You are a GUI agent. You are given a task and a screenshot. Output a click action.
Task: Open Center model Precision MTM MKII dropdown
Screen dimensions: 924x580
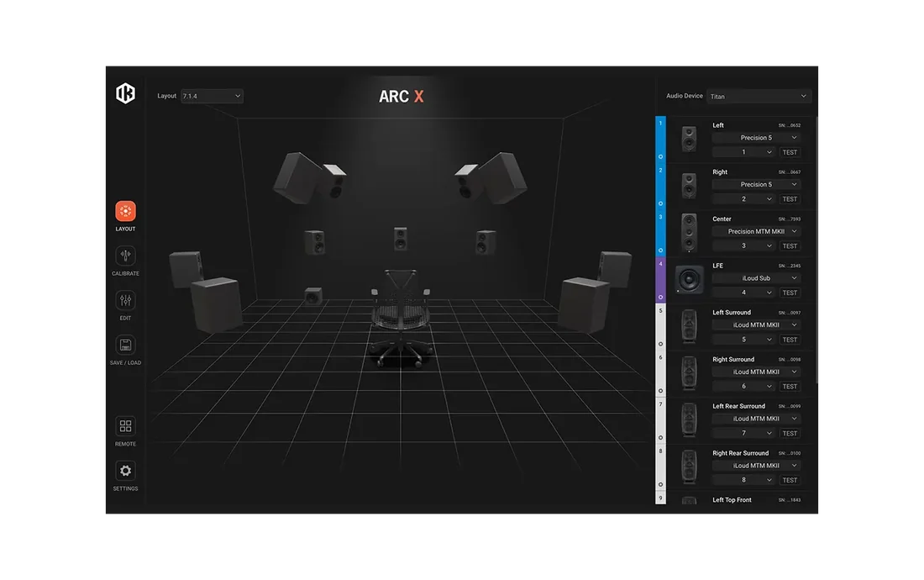click(x=756, y=231)
